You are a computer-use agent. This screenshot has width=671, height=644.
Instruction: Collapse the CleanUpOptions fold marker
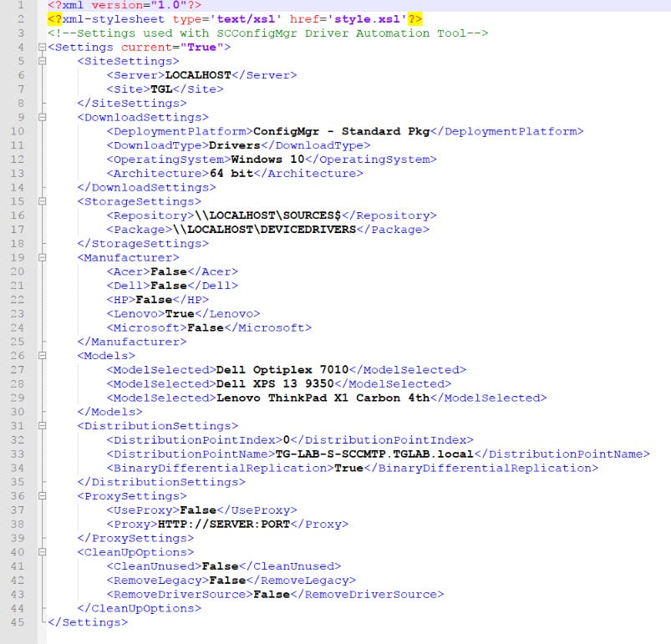pos(42,552)
